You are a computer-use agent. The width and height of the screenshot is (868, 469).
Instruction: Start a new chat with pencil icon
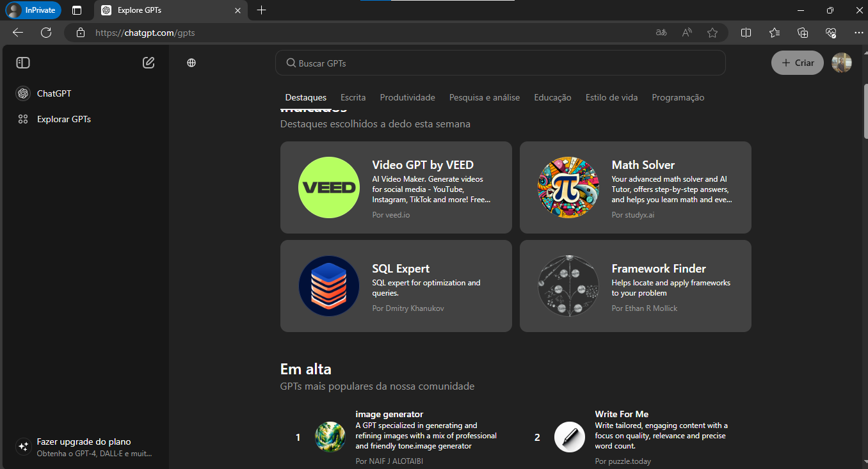click(149, 63)
